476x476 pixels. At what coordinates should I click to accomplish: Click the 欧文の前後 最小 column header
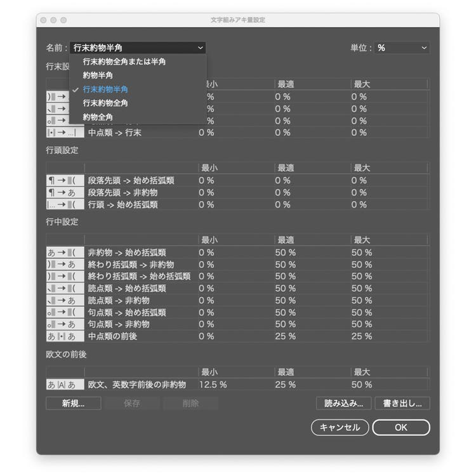tap(209, 372)
